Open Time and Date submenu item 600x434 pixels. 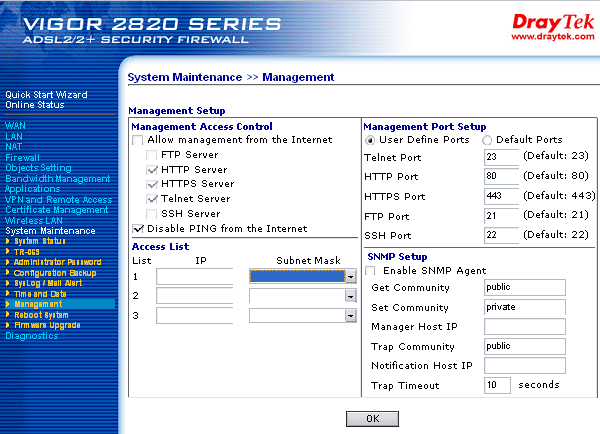tap(40, 294)
